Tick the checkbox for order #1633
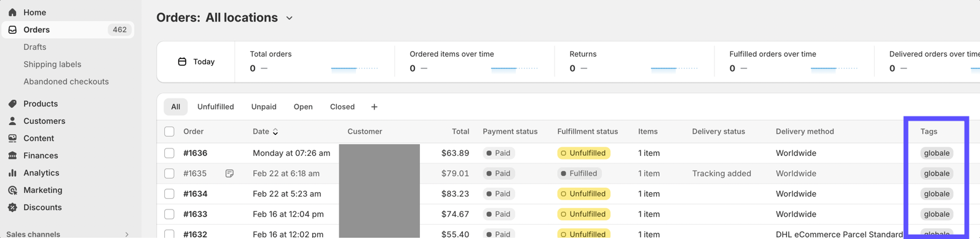This screenshot has height=239, width=980. click(x=169, y=214)
